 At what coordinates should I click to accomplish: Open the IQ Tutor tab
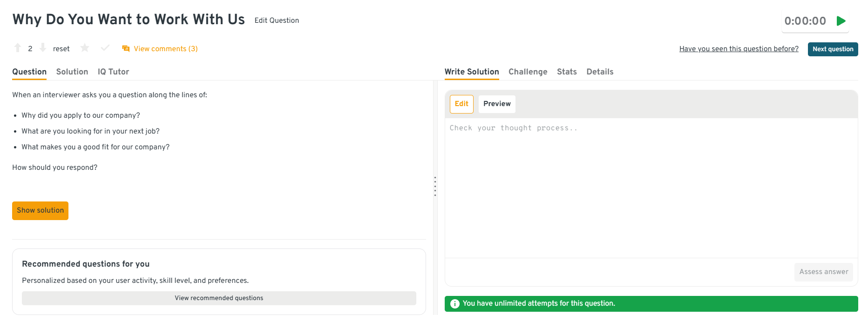(x=113, y=72)
